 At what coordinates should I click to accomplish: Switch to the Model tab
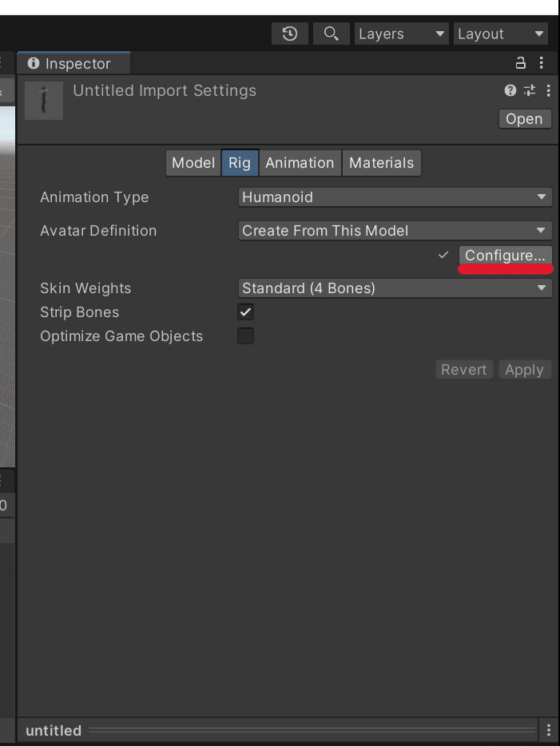[x=193, y=163]
